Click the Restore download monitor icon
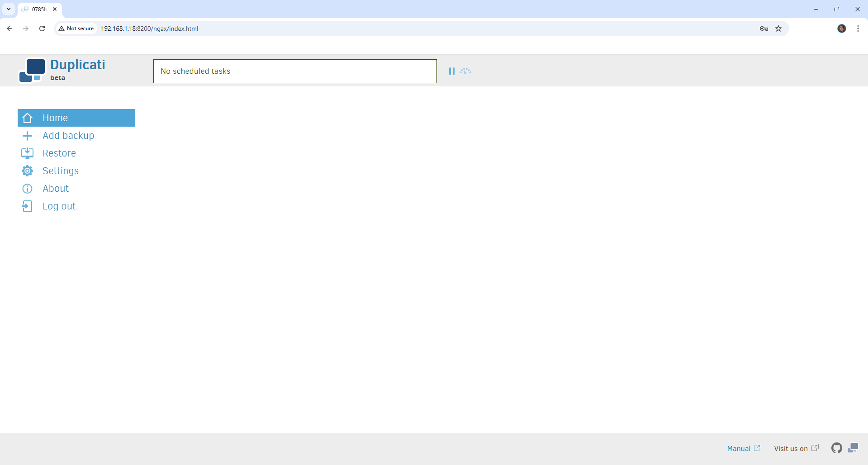Screen dimensions: 868x465 pos(27,153)
